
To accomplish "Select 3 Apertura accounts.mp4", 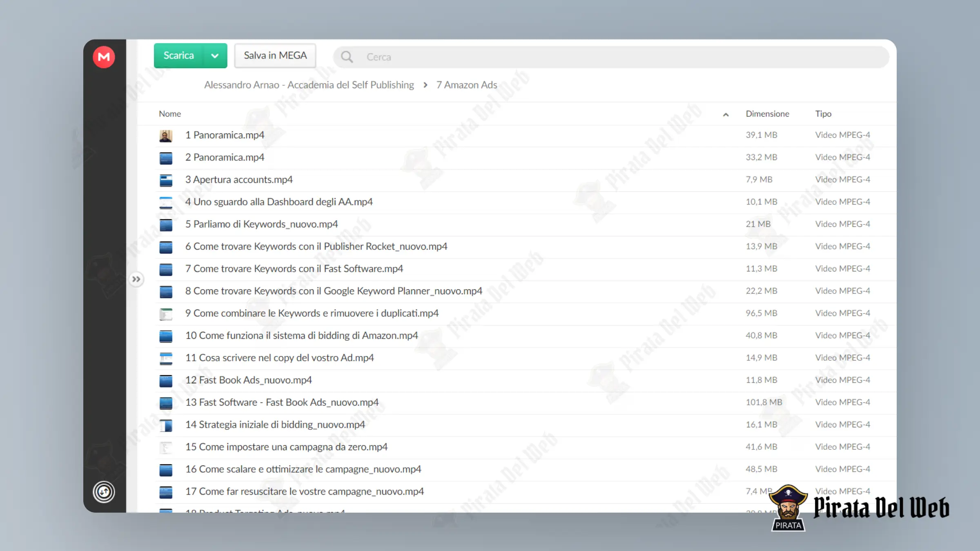I will coord(239,180).
